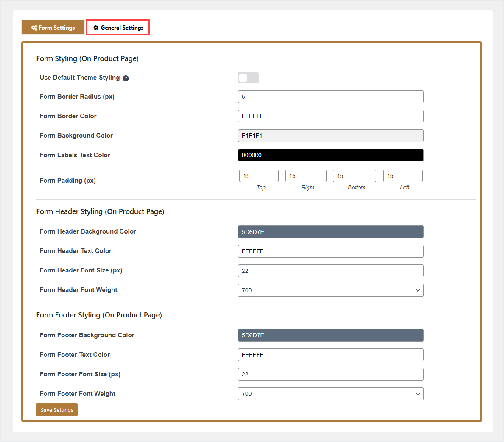Select the Bottom padding field
Screen dimensions: 504x442
click(x=354, y=176)
